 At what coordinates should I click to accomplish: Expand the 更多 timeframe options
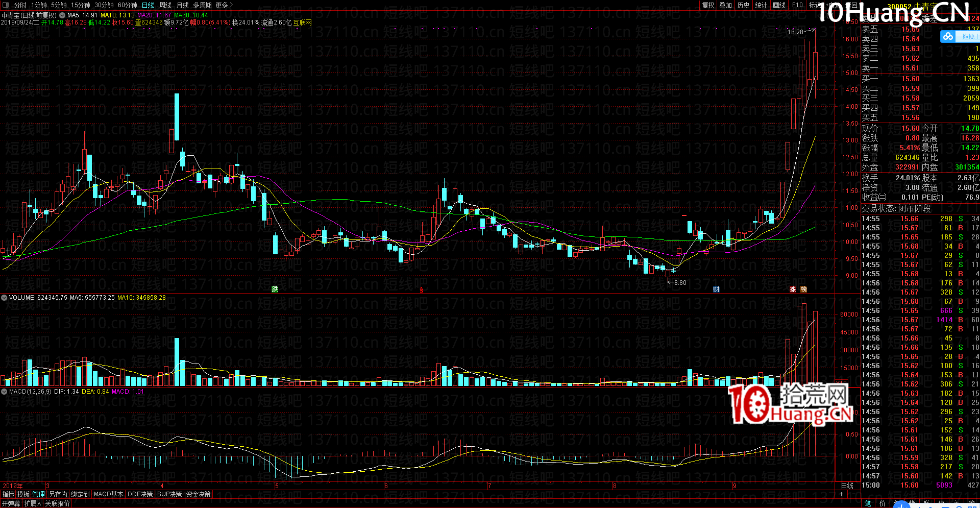[224, 5]
